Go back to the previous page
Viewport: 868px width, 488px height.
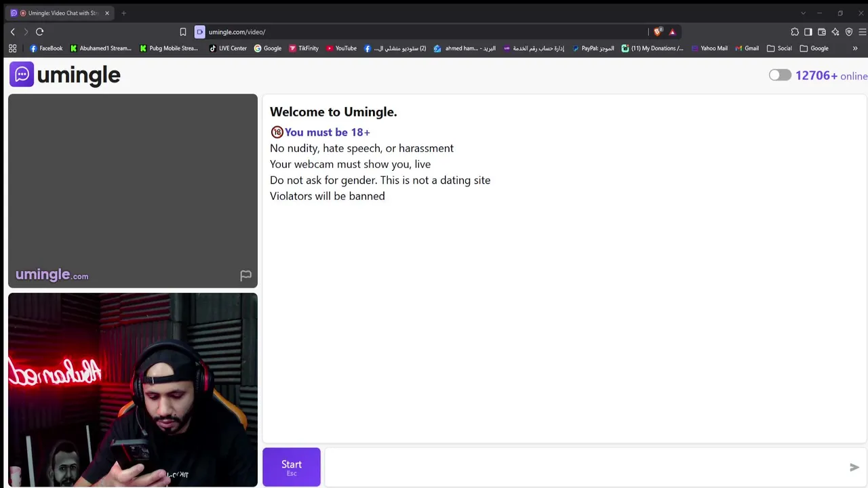12,32
